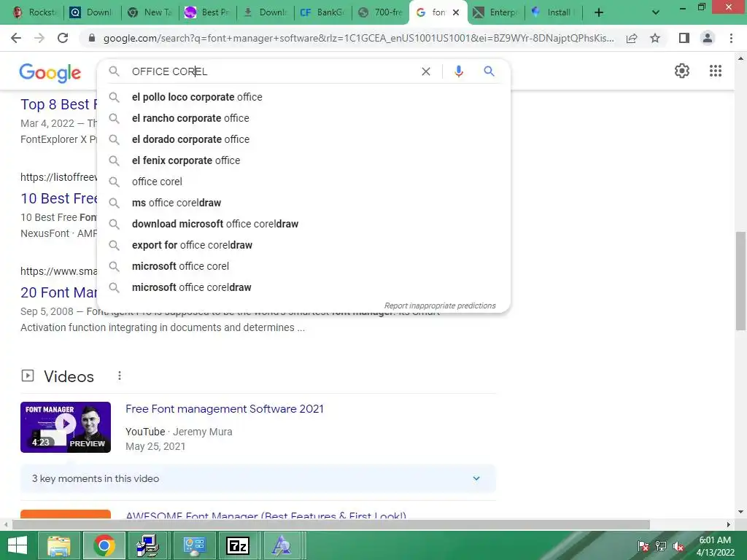Open the font app taskbar icon
The height and width of the screenshot is (560, 747).
point(282,545)
